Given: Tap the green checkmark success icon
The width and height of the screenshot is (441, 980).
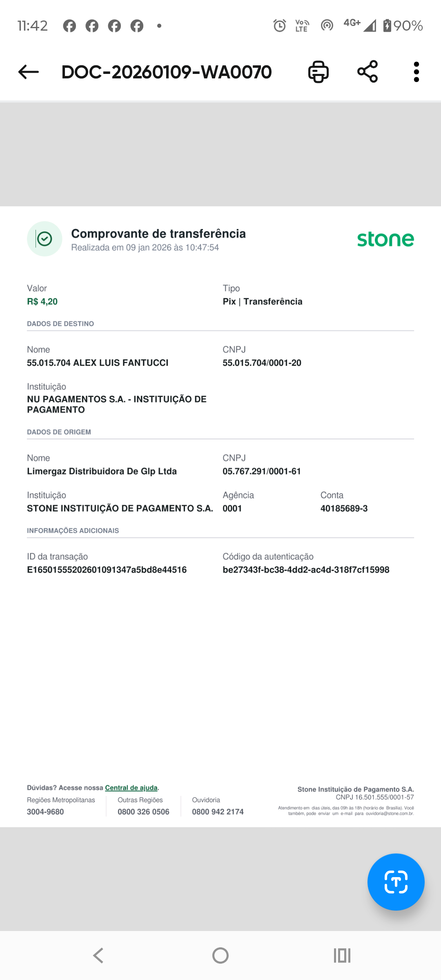Looking at the screenshot, I should pos(45,239).
